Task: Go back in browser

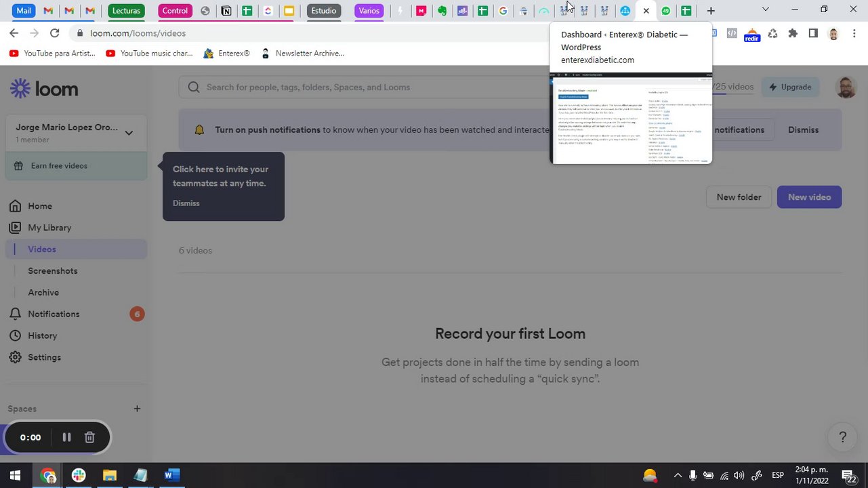Action: (x=14, y=33)
